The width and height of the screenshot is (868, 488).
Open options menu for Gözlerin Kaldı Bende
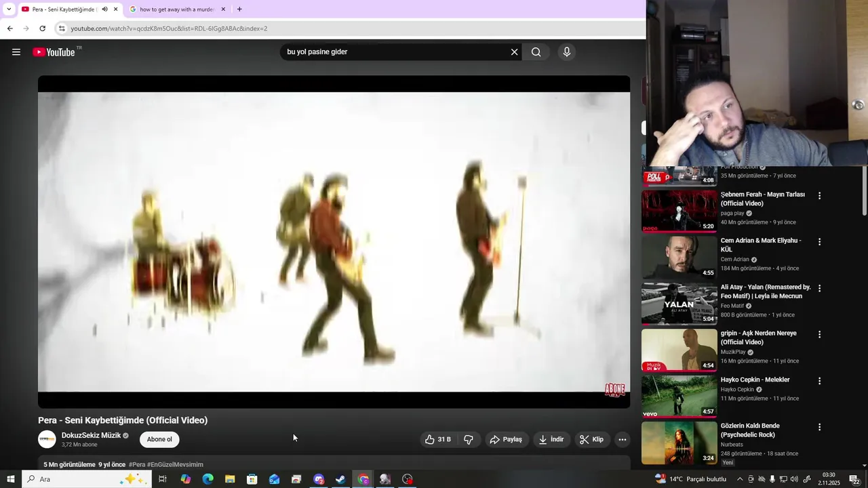pos(819,427)
